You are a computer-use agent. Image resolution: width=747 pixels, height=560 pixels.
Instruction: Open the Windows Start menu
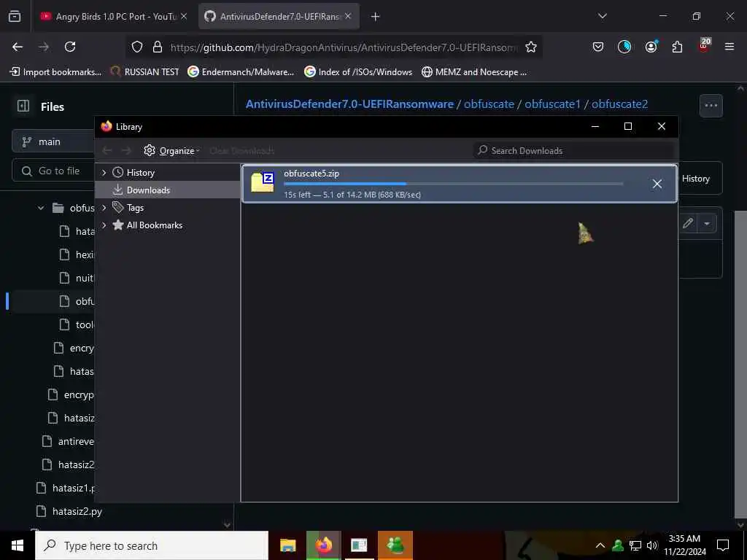coord(18,545)
